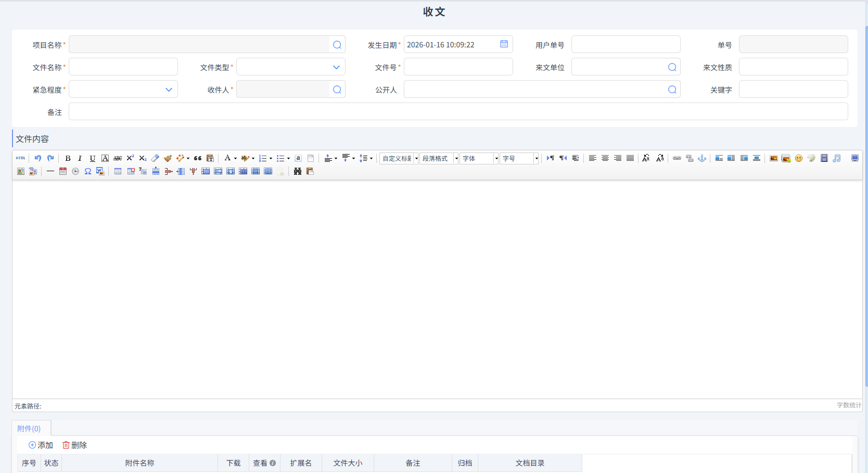Select the 附件(0) tab
The height and width of the screenshot is (473, 868).
29,429
